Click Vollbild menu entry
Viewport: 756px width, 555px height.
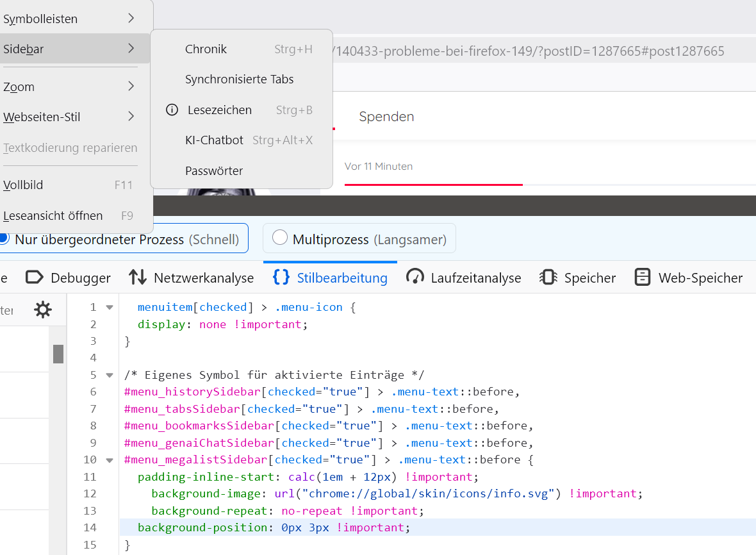[x=23, y=185]
